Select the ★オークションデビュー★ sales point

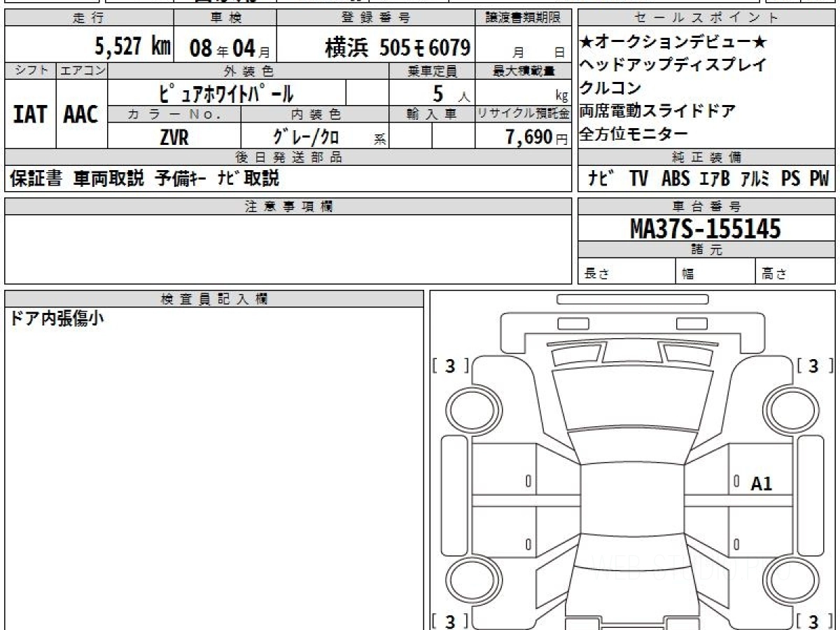[x=674, y=42]
